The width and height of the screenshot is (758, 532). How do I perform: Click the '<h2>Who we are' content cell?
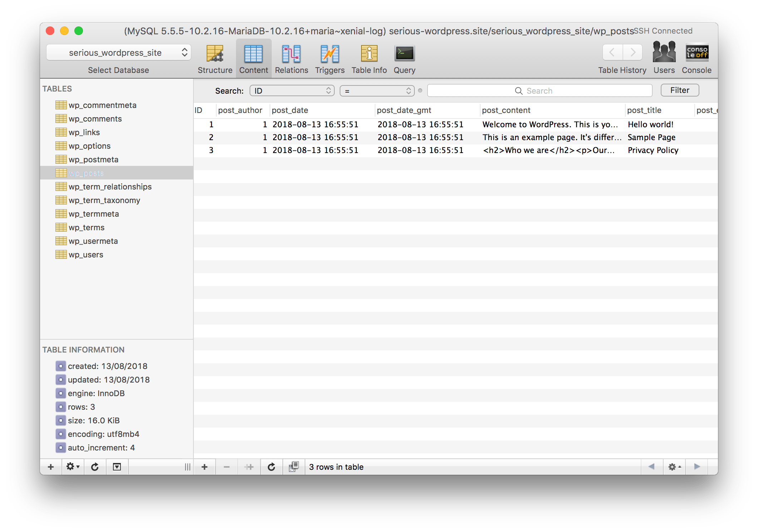click(552, 150)
